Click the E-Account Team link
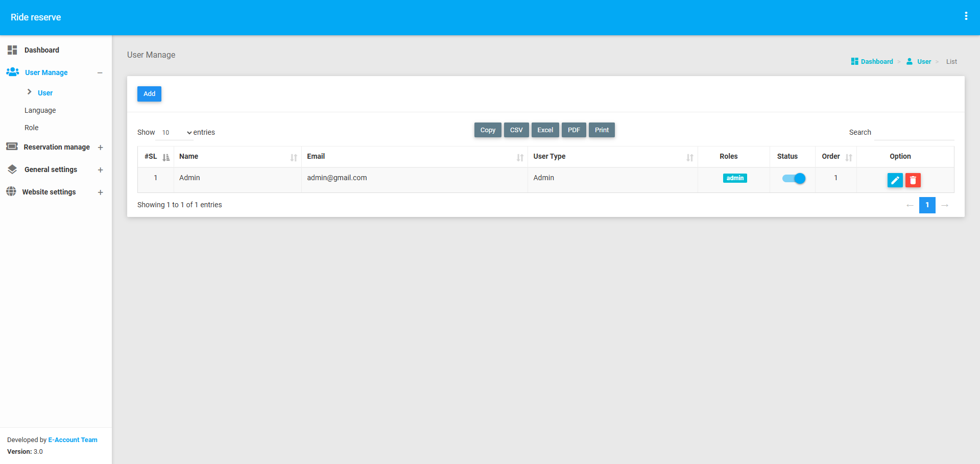This screenshot has height=464, width=980. 73,440
